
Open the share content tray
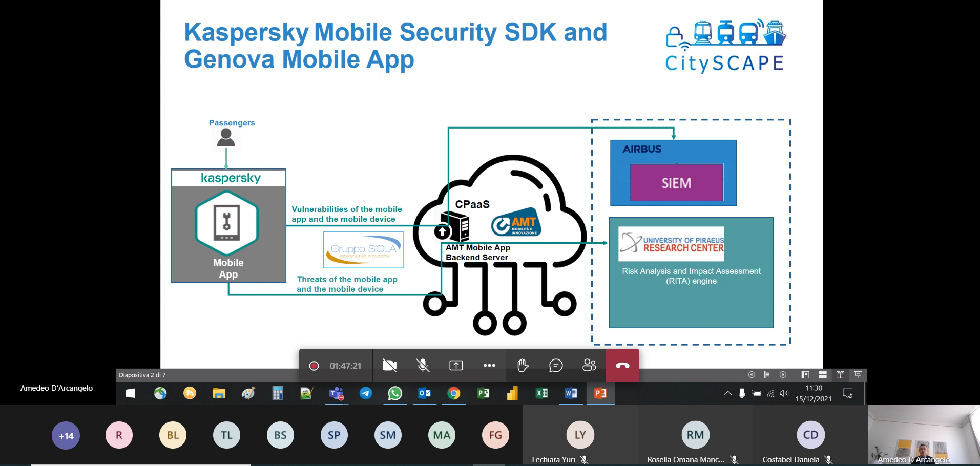pos(456,366)
